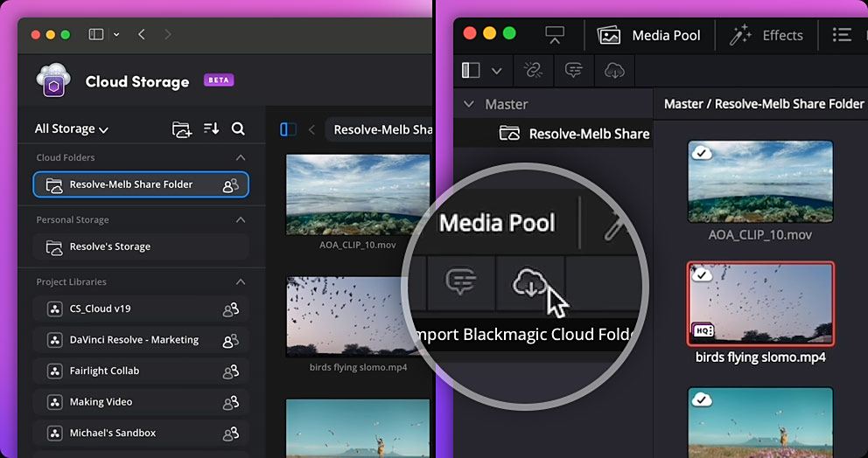This screenshot has height=458, width=868.
Task: Open the Effects tab
Action: click(x=766, y=36)
